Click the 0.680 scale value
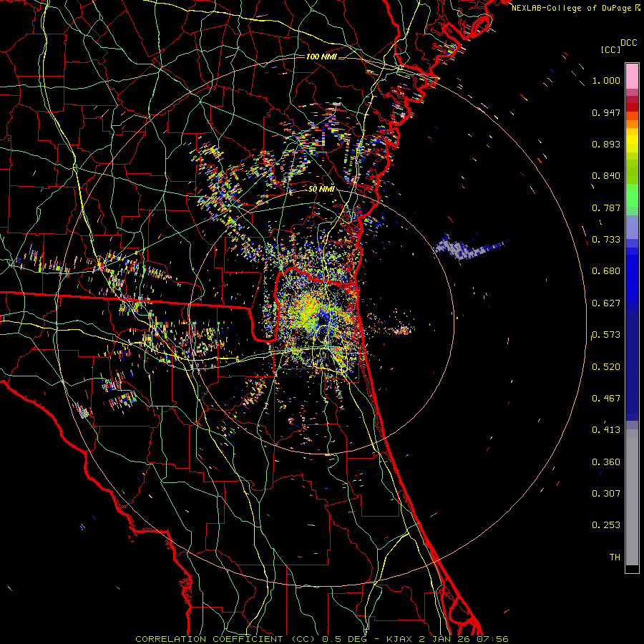 click(606, 271)
